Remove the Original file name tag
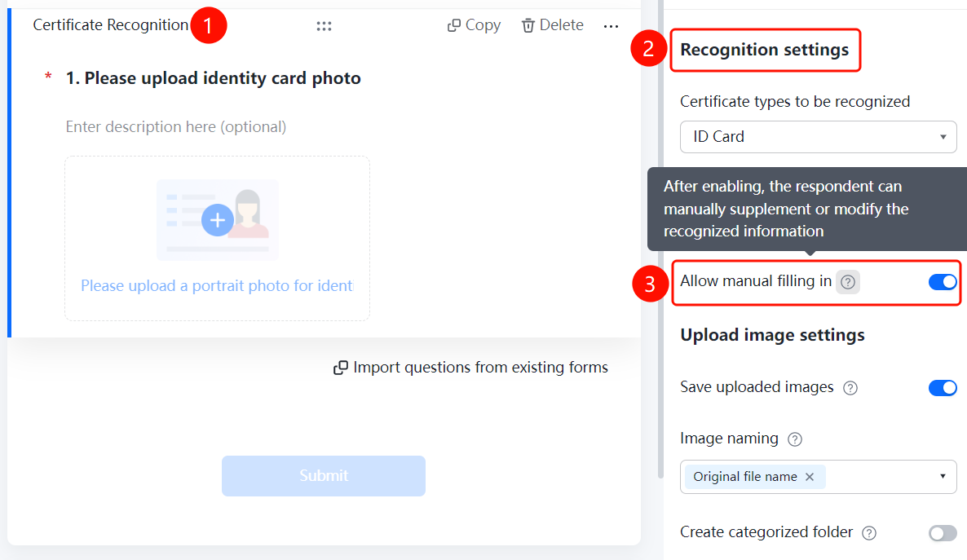 tap(810, 477)
